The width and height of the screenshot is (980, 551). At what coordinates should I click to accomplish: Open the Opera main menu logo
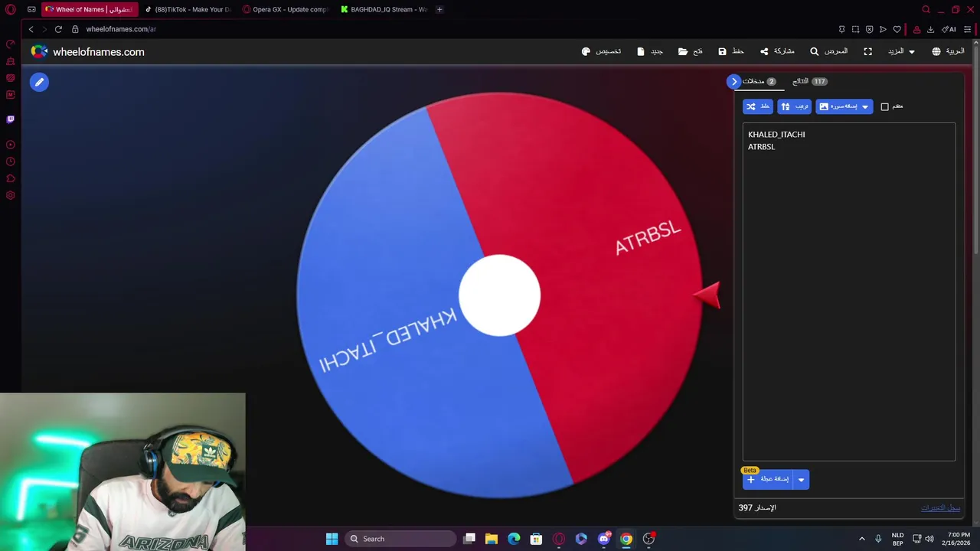coord(11,9)
